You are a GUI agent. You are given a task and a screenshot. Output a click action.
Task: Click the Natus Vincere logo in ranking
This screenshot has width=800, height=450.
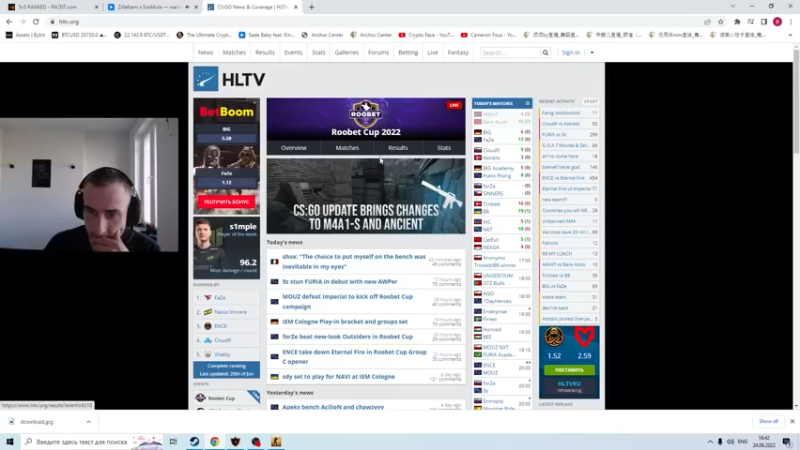[208, 312]
